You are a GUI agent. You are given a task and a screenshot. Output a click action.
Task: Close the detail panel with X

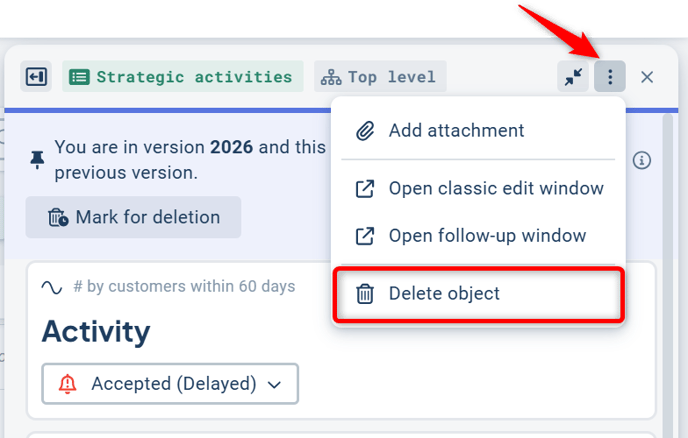[x=647, y=76]
